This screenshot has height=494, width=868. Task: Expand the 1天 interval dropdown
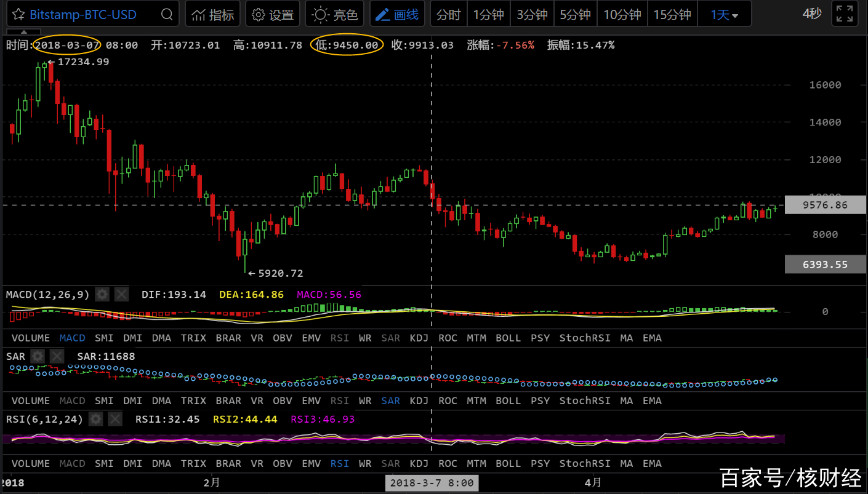pyautogui.click(x=725, y=14)
